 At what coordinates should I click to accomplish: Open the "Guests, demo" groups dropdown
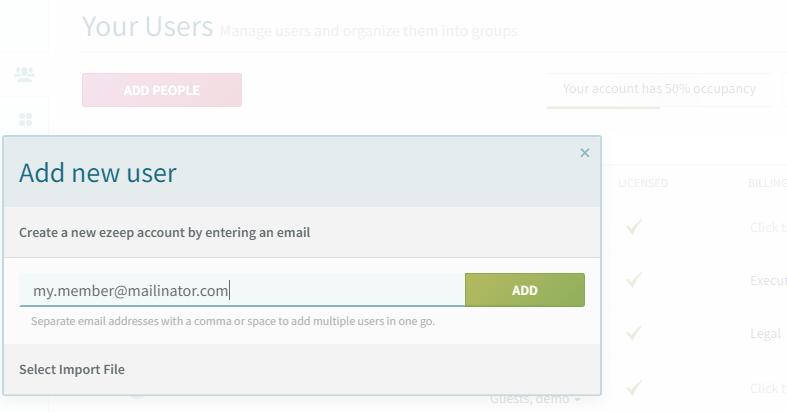point(535,399)
